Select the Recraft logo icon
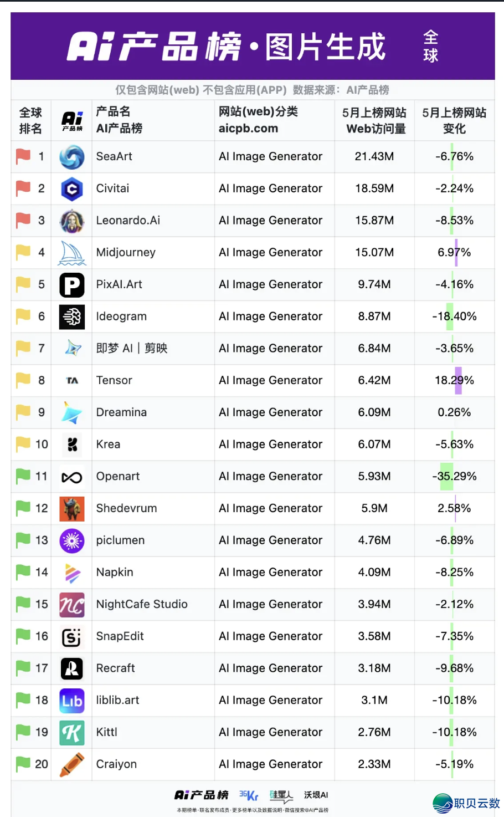 click(72, 668)
